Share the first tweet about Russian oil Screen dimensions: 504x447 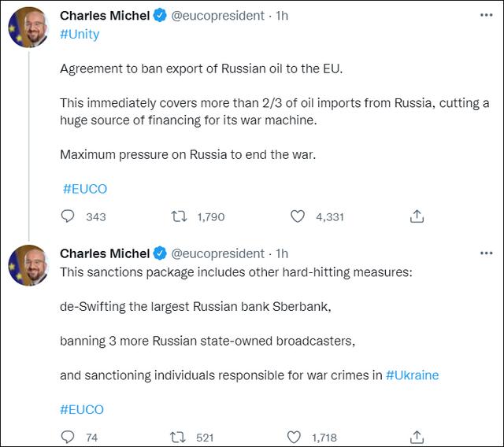417,216
